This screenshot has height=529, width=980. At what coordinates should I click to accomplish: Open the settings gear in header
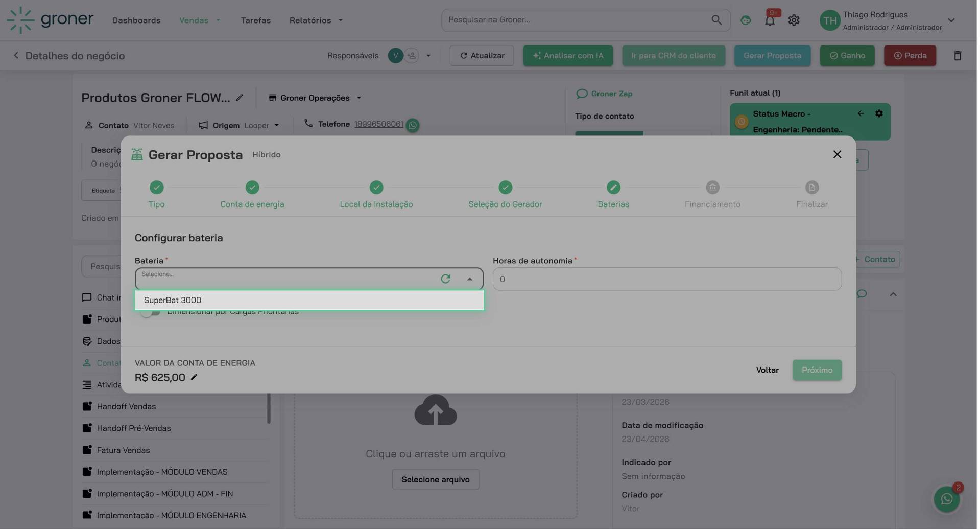[793, 20]
